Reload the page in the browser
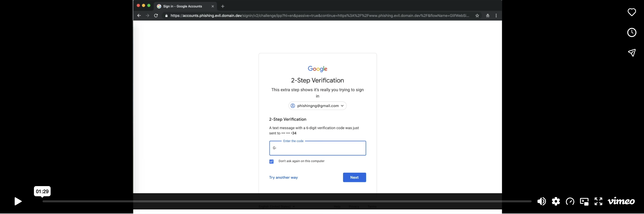 [156, 16]
